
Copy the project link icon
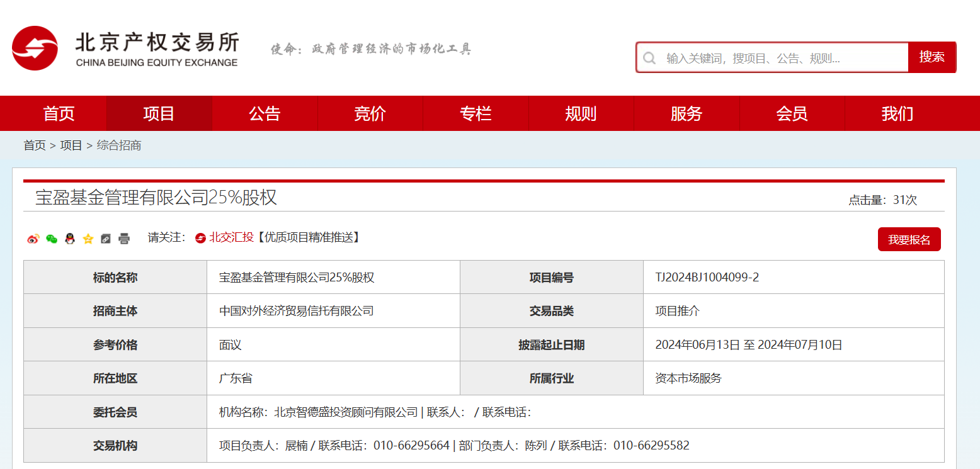(105, 239)
